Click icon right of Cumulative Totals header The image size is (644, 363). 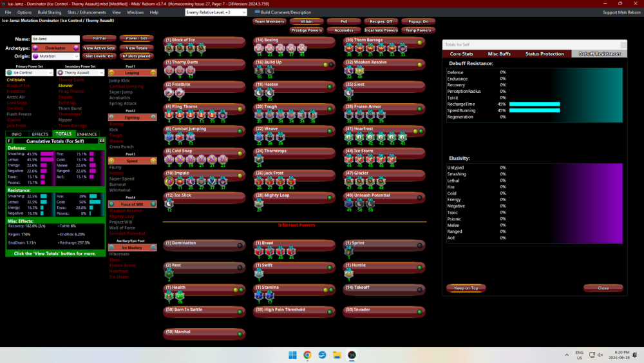(x=102, y=141)
